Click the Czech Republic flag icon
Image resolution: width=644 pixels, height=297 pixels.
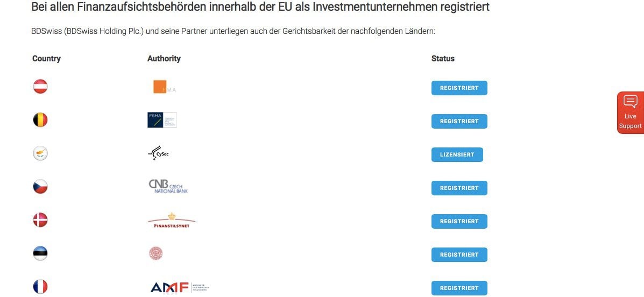coord(40,187)
